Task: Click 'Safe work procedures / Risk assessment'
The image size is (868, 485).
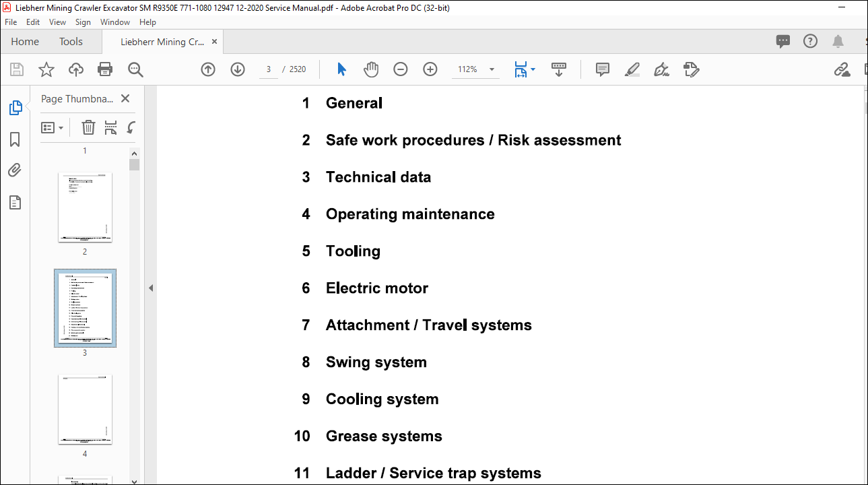Action: pos(473,140)
